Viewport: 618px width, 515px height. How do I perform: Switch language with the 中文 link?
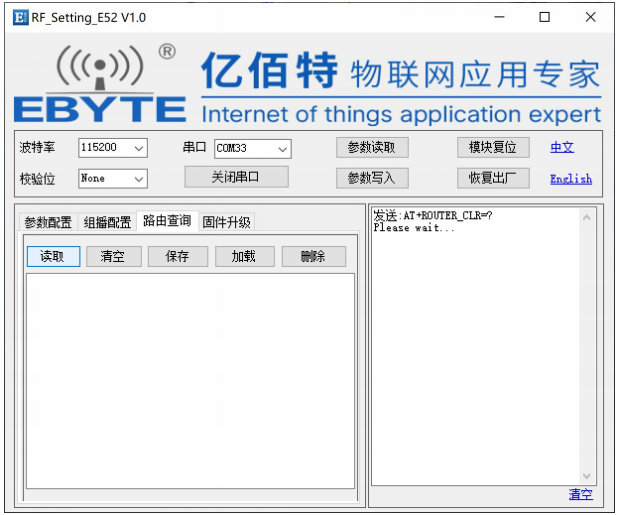point(562,147)
